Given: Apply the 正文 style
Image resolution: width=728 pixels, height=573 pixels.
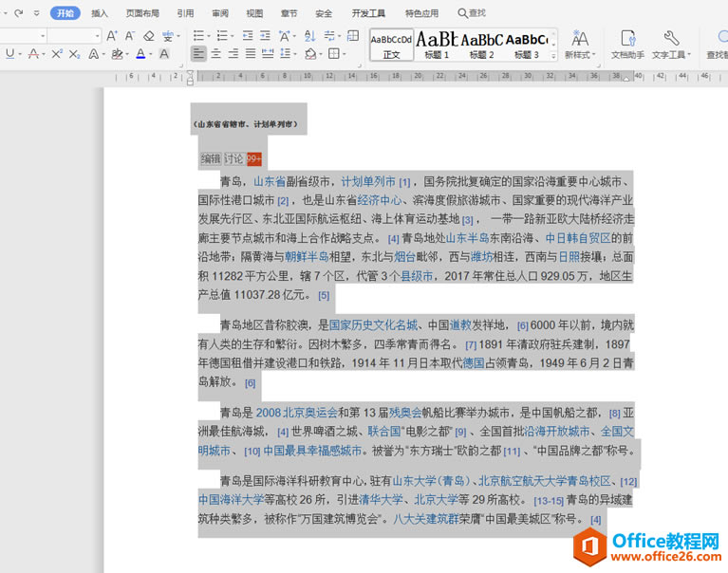Looking at the screenshot, I should click(x=391, y=45).
